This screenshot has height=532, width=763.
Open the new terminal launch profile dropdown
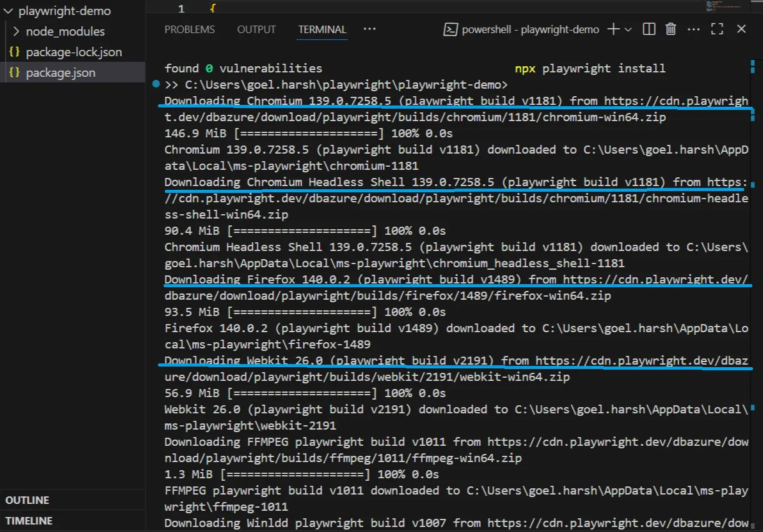coord(628,29)
